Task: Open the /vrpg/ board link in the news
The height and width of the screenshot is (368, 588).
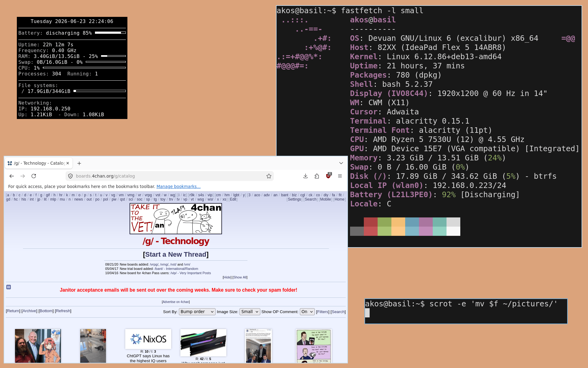Action: (x=154, y=264)
